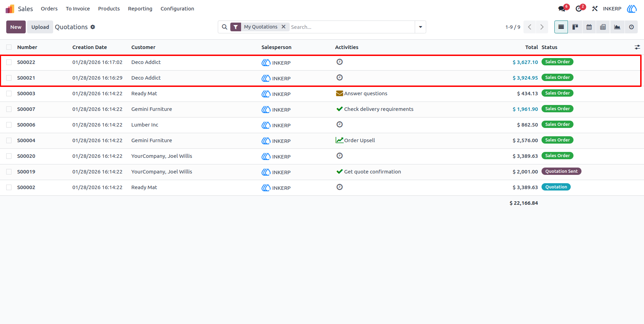Click activity clock icon for S00020
644x324 pixels.
click(340, 156)
